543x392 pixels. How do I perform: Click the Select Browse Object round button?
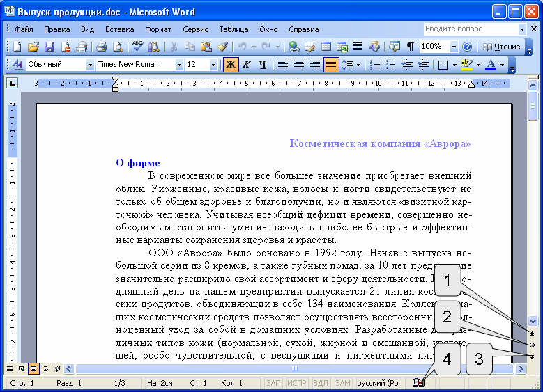[533, 345]
